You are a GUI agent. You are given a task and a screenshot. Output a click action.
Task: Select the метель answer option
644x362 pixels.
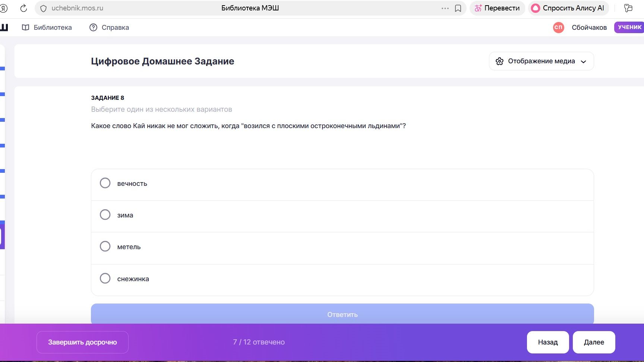coord(342,248)
